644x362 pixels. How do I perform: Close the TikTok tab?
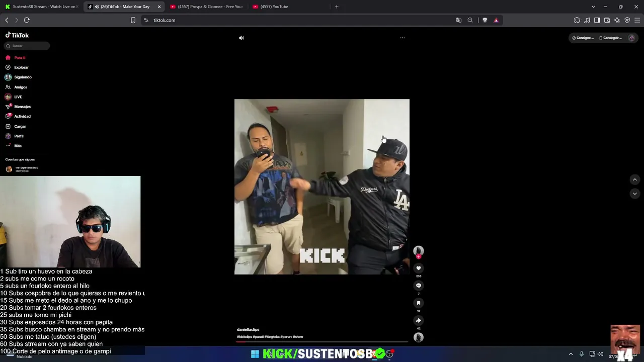159,7
